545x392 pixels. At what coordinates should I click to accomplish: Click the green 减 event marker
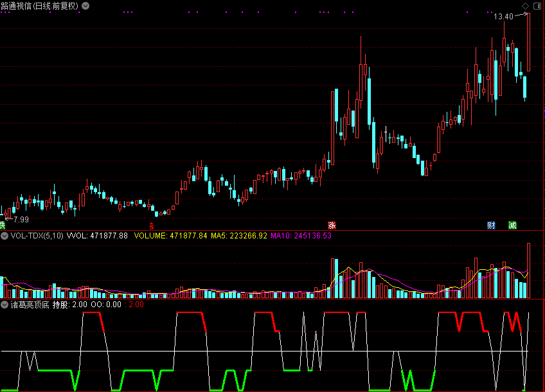point(512,225)
